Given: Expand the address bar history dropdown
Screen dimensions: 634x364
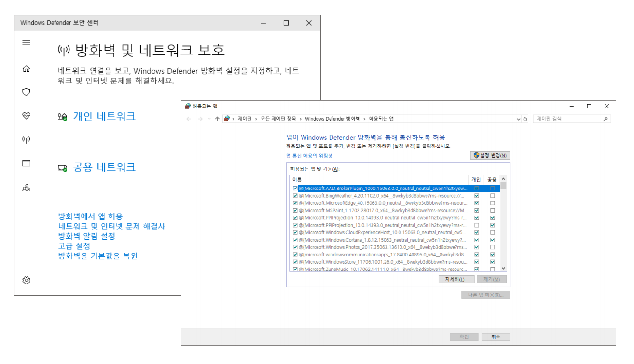Looking at the screenshot, I should pyautogui.click(x=519, y=119).
